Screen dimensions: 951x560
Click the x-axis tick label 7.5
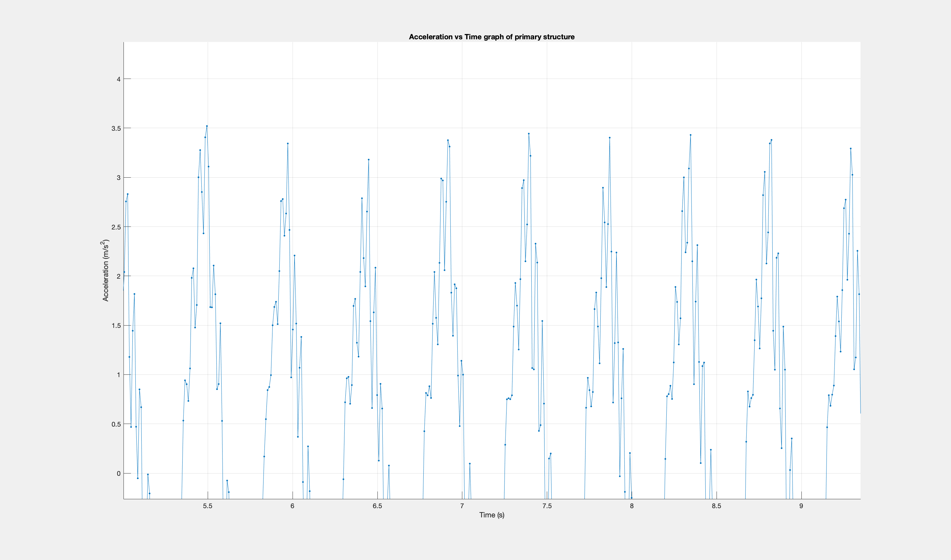point(547,506)
